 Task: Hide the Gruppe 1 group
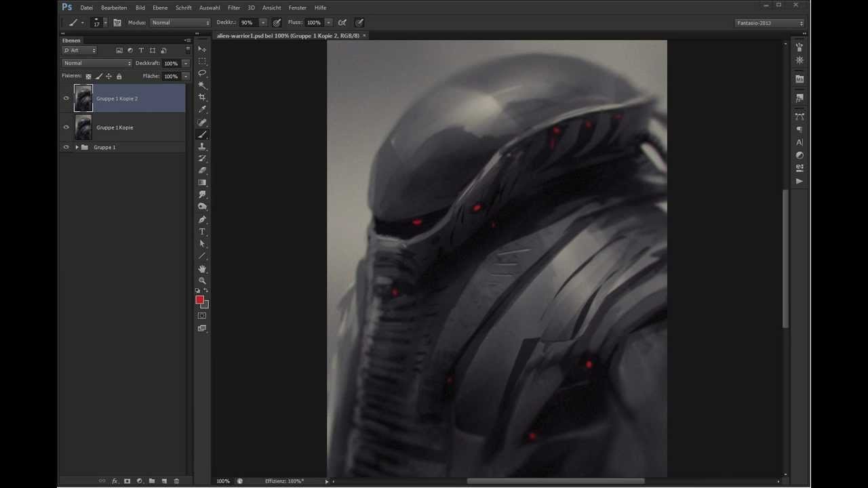pos(66,147)
